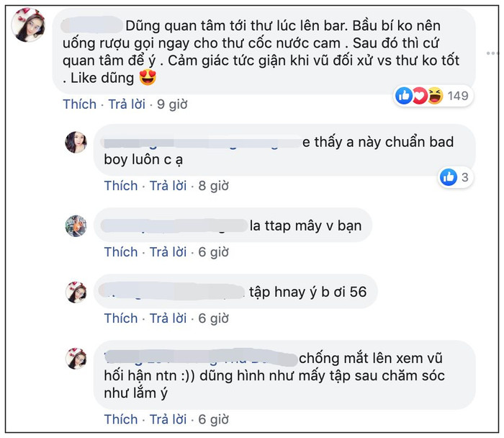Open avatar of the 'chuẩn bad boy' reply
The height and width of the screenshot is (438, 504).
[76, 142]
